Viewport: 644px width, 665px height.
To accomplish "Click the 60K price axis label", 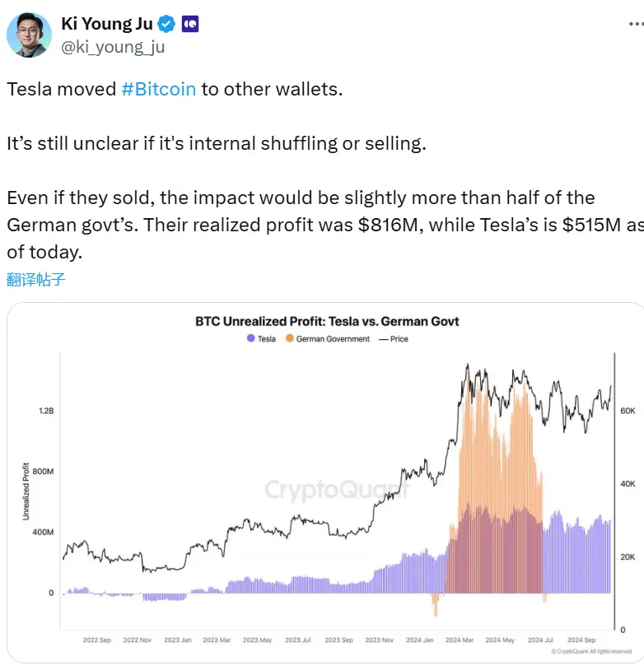I will (627, 410).
